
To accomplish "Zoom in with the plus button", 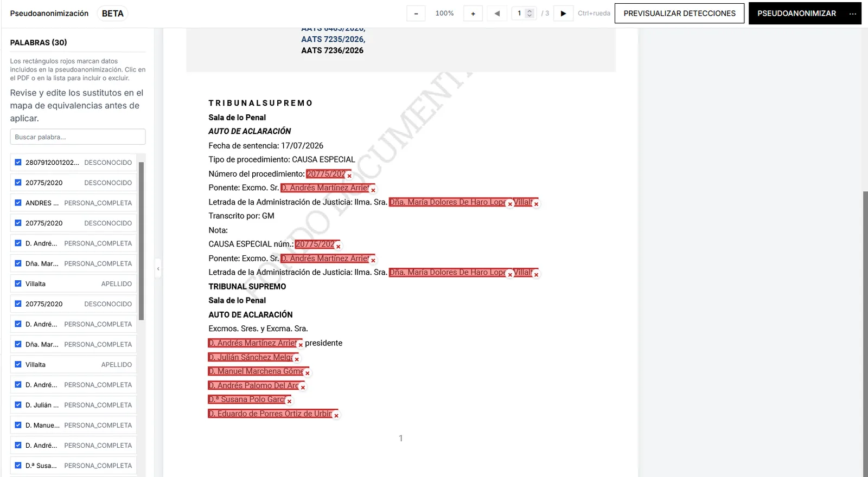I will 473,14.
